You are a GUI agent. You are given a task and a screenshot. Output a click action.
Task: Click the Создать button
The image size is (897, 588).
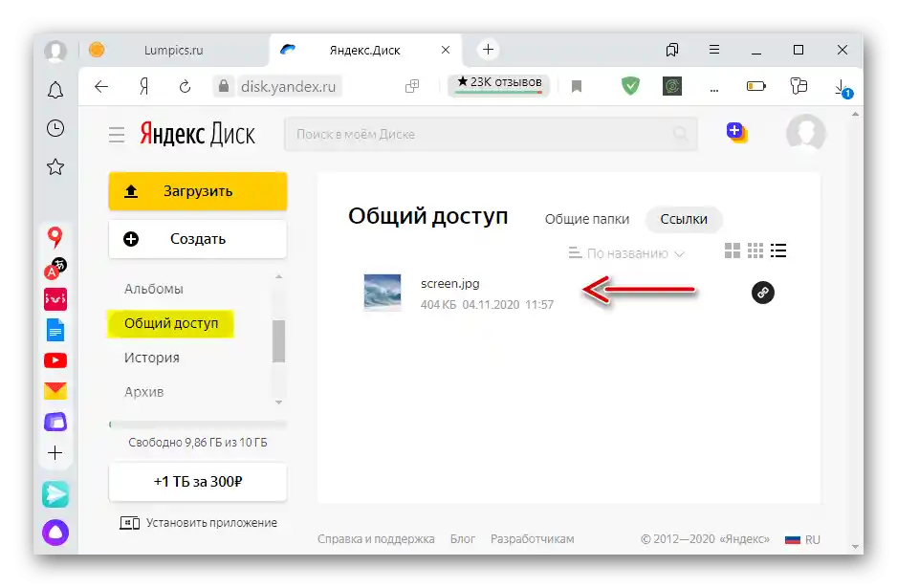coord(198,239)
